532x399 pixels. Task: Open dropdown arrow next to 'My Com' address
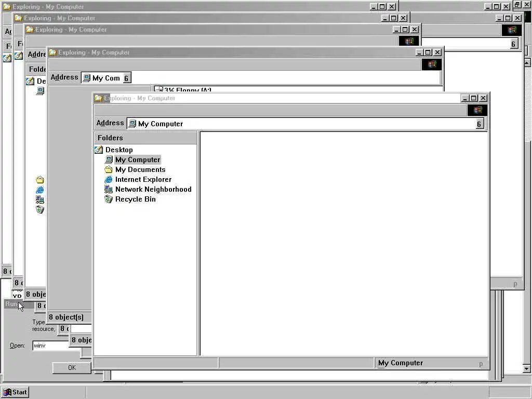pyautogui.click(x=126, y=78)
